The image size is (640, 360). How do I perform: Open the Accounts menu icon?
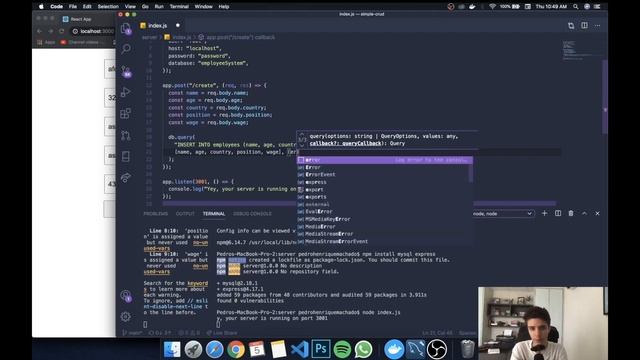click(126, 295)
